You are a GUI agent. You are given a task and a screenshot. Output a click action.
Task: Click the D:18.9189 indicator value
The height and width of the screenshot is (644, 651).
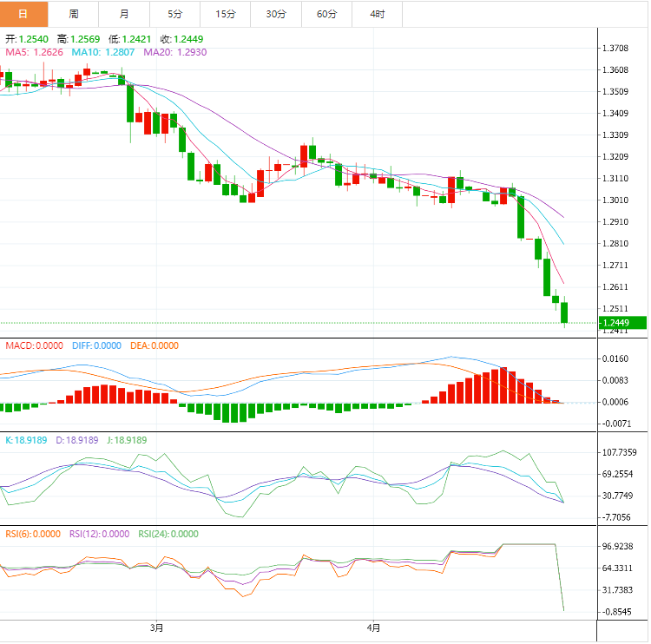click(x=76, y=440)
